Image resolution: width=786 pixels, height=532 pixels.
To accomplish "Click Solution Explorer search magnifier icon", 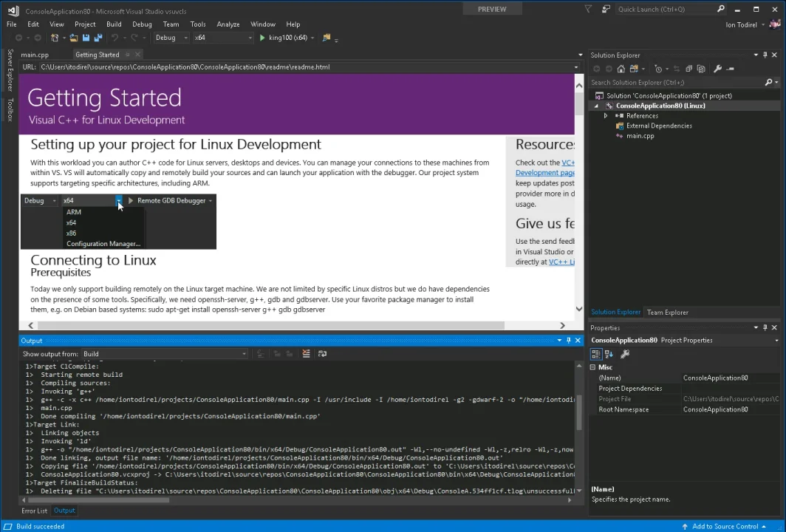I will coord(768,82).
